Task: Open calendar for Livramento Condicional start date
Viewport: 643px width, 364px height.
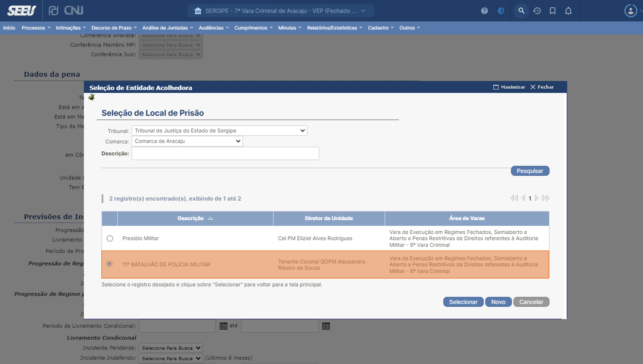Action: click(223, 326)
